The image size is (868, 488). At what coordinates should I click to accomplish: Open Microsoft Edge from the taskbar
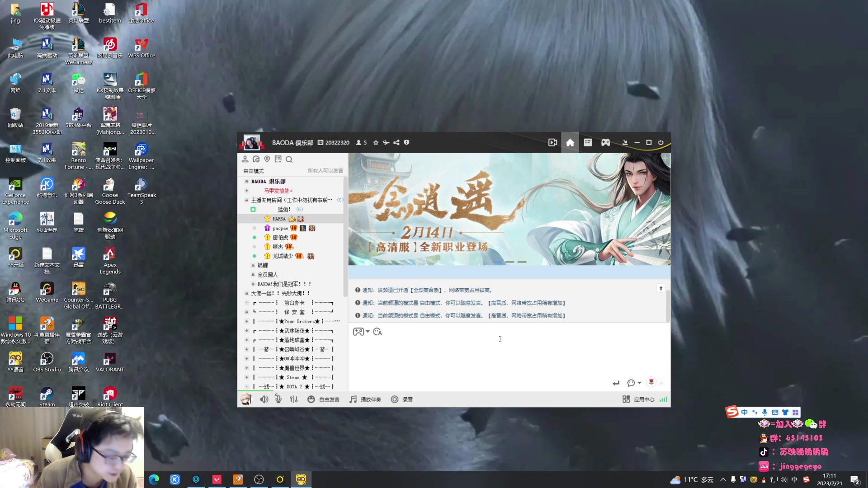(x=154, y=479)
